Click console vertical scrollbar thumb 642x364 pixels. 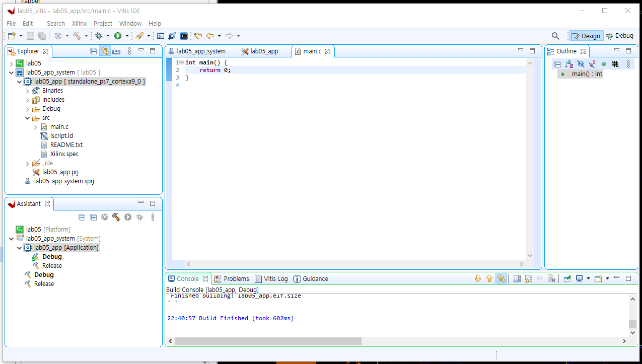coord(632,324)
